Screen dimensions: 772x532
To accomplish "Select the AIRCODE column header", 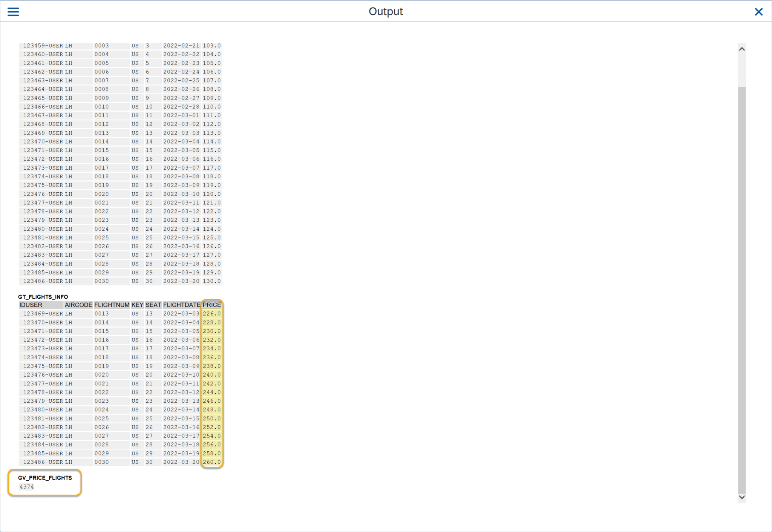I will (78, 305).
